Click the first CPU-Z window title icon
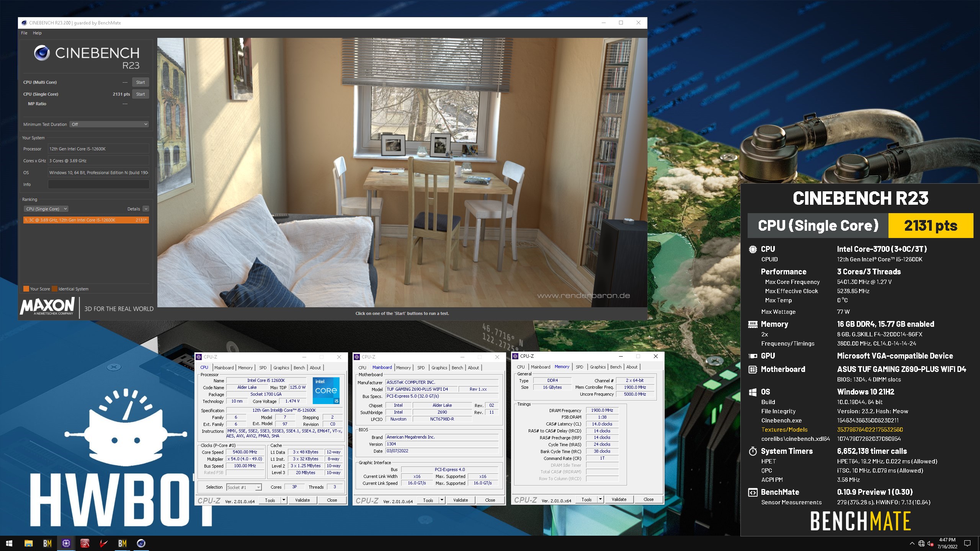This screenshot has height=551, width=980. click(199, 357)
